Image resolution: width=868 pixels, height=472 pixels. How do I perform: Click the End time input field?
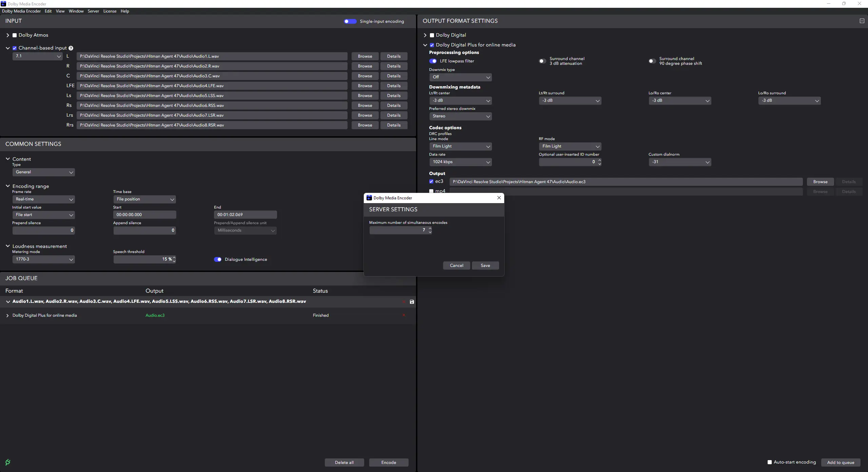[x=245, y=215]
